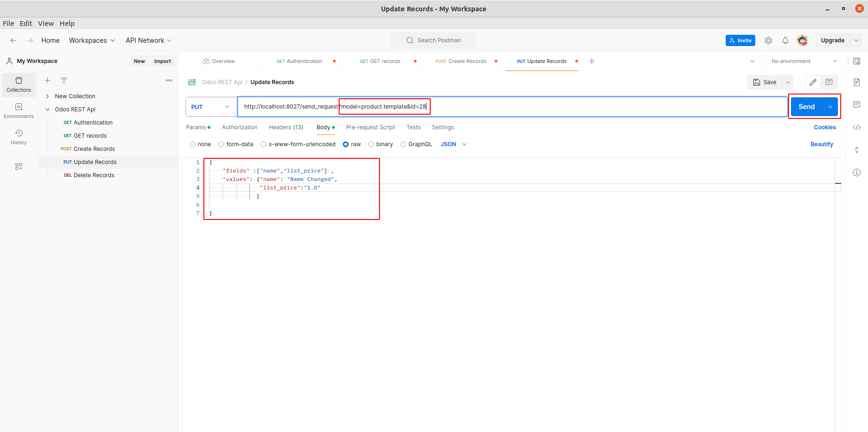Click the HTTP request type icon
The image size is (868, 432).
tap(192, 82)
